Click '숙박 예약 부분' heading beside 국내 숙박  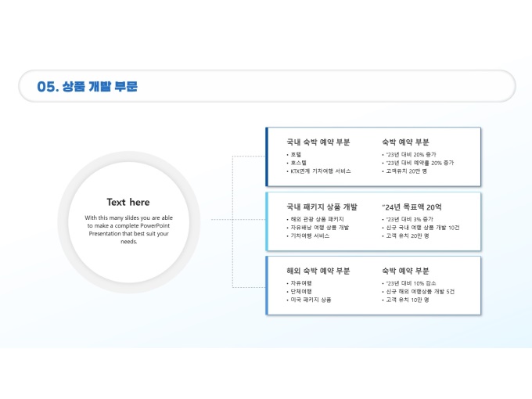coord(405,142)
